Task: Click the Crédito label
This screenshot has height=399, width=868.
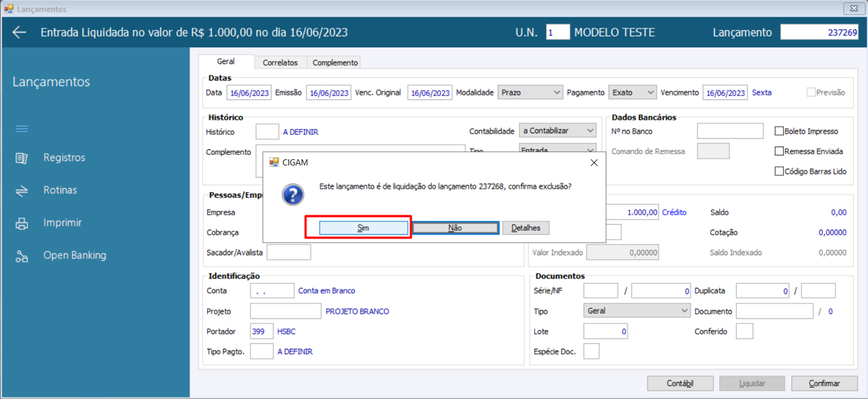Action: point(674,212)
